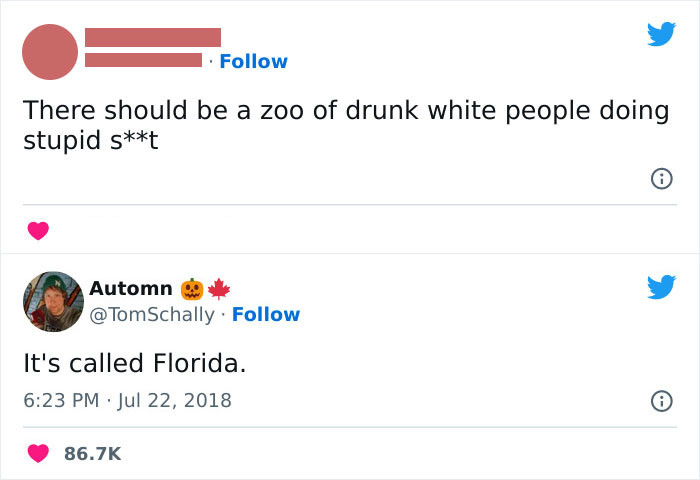The width and height of the screenshot is (700, 480).
Task: Open Automn's profile picture
Action: pyautogui.click(x=52, y=301)
